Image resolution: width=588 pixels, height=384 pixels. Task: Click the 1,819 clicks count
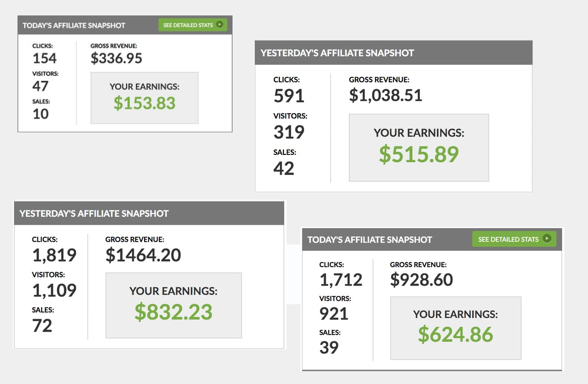(x=55, y=255)
